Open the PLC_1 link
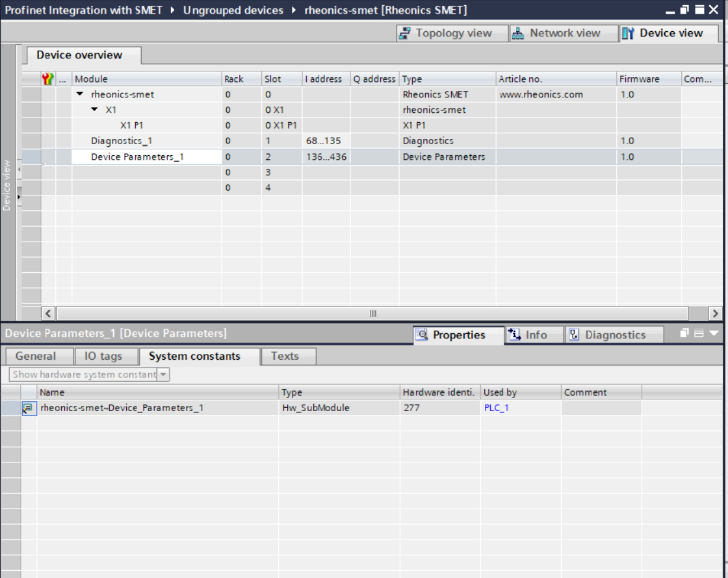This screenshot has height=578, width=728. click(497, 408)
